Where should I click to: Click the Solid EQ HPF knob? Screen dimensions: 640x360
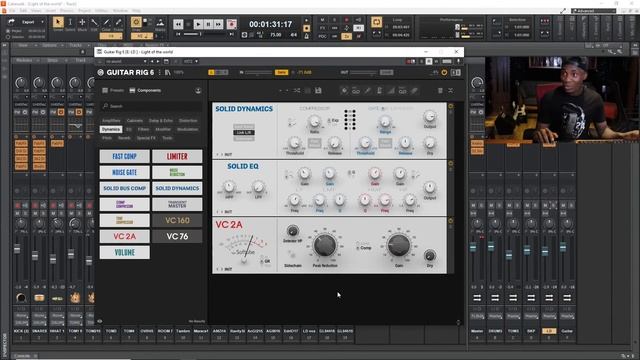(229, 187)
